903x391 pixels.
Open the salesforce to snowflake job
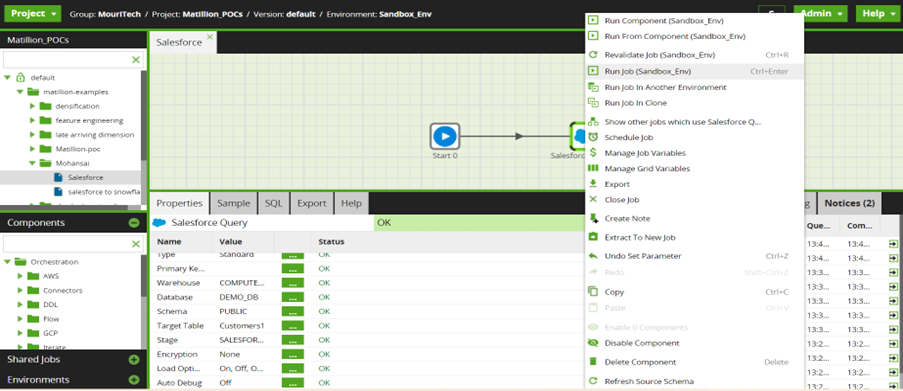tap(103, 191)
